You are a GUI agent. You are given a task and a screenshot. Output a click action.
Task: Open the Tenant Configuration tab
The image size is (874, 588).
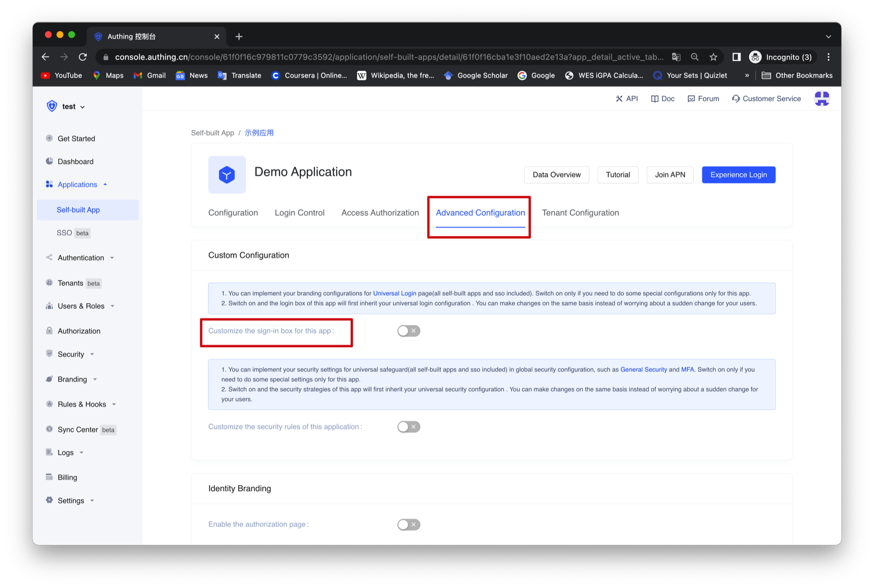[580, 213]
